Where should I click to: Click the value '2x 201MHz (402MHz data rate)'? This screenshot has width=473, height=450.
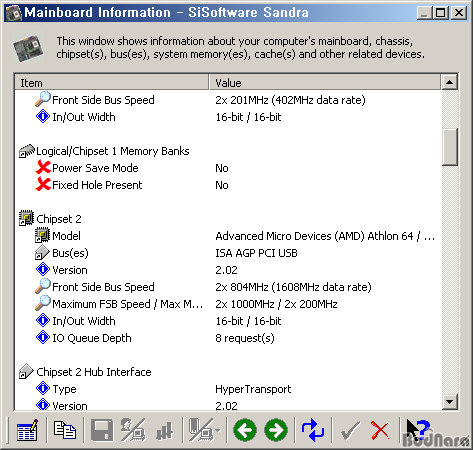pos(290,100)
